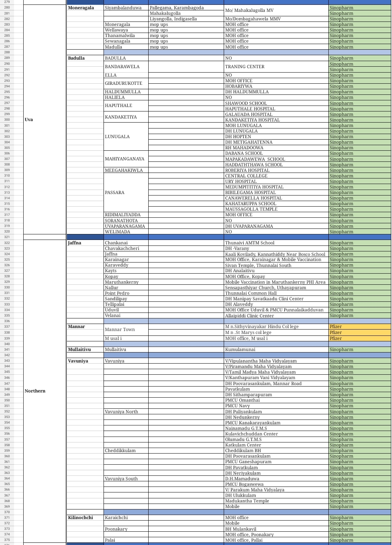This screenshot has height=545, width=392.
Task: Select the "URY HOSPITAL" cell
Action: click(x=276, y=181)
